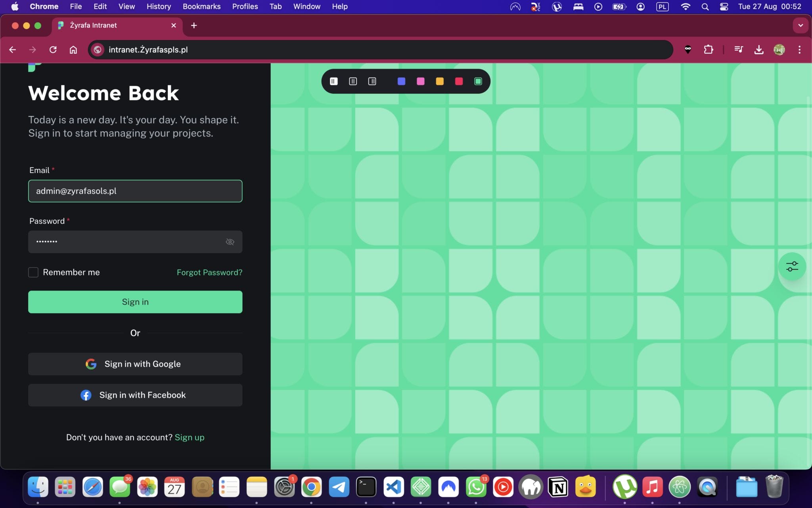The height and width of the screenshot is (508, 812).
Task: Select the third layout option icon
Action: pos(372,81)
